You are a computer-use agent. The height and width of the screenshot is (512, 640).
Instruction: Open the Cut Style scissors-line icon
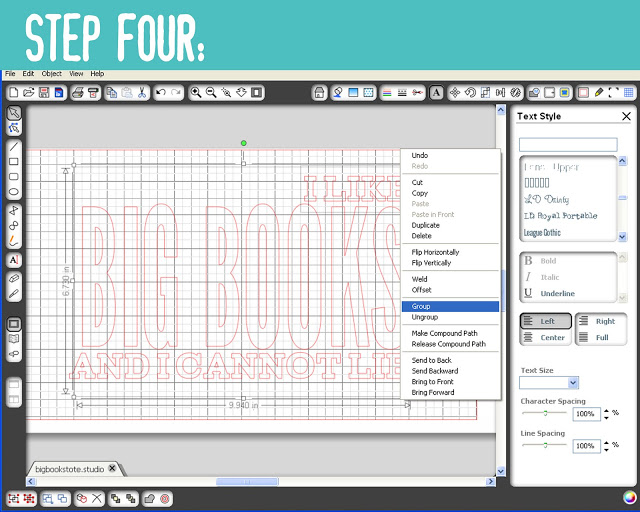[x=417, y=93]
